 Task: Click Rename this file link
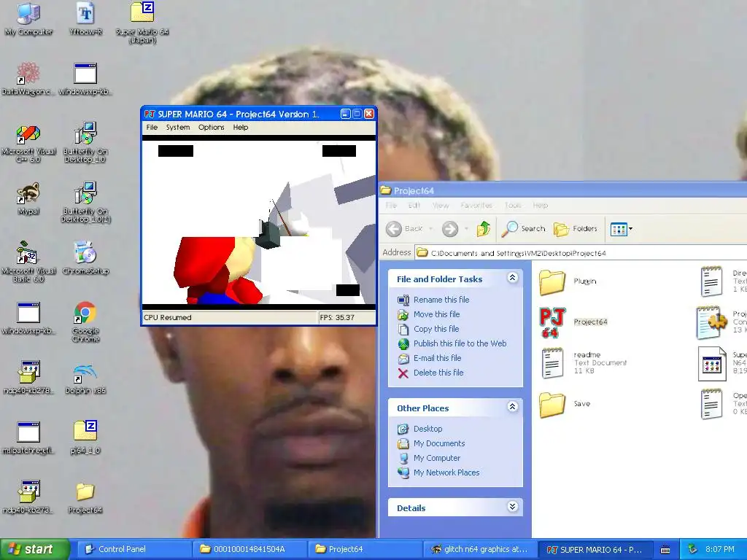(441, 300)
